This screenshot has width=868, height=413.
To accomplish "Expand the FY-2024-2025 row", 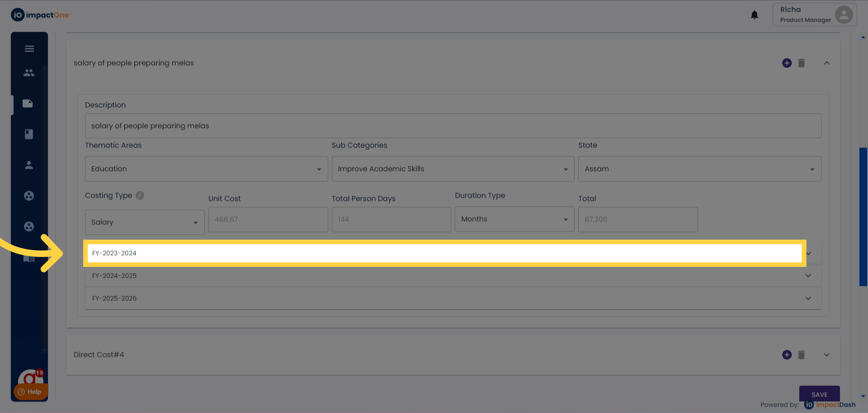I will 808,275.
